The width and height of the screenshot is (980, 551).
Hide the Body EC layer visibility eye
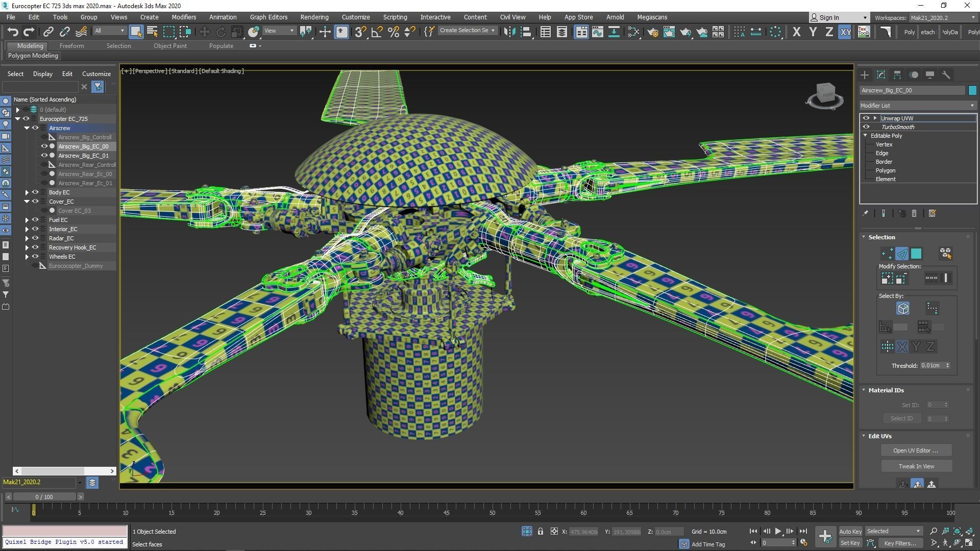coord(35,192)
